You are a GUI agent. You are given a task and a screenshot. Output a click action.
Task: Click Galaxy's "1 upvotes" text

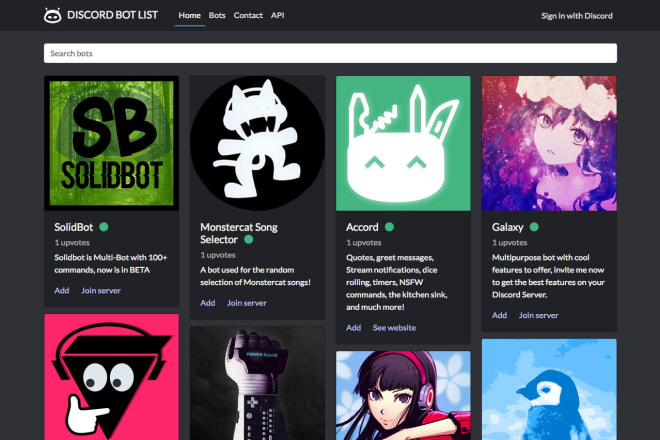tap(509, 243)
